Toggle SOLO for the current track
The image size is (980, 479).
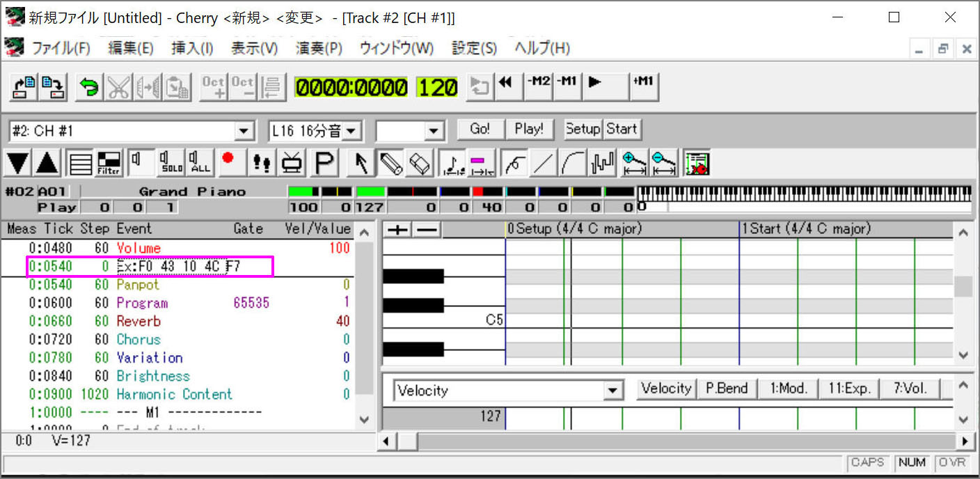tap(171, 163)
